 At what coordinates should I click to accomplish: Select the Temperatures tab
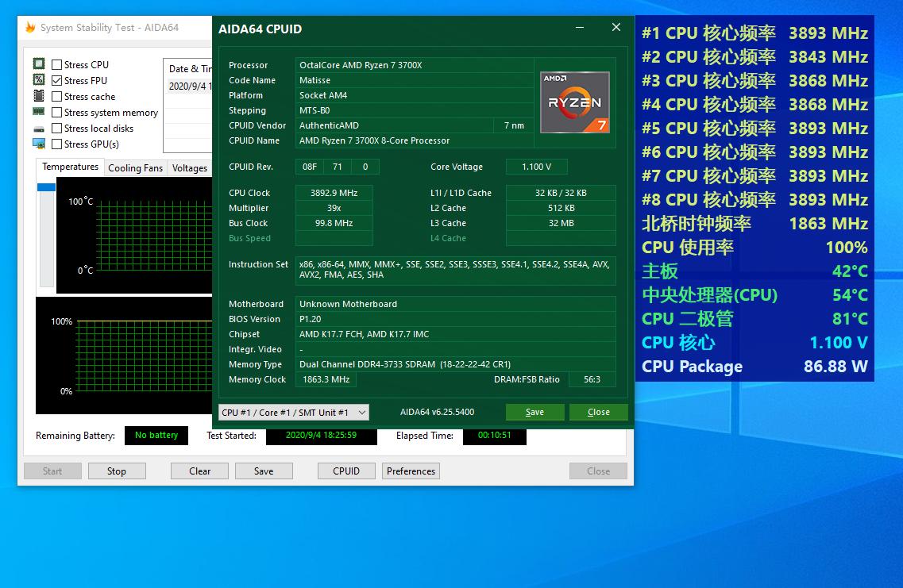(71, 167)
